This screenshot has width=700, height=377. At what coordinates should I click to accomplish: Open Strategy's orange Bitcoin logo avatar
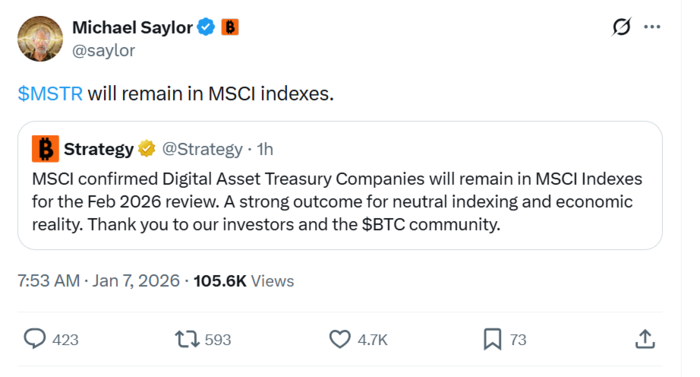tap(45, 149)
